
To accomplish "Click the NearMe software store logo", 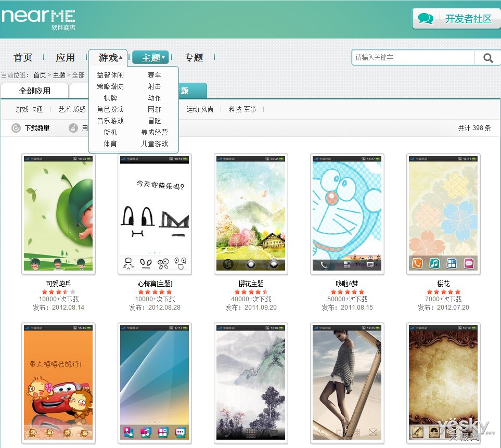I will pyautogui.click(x=38, y=20).
